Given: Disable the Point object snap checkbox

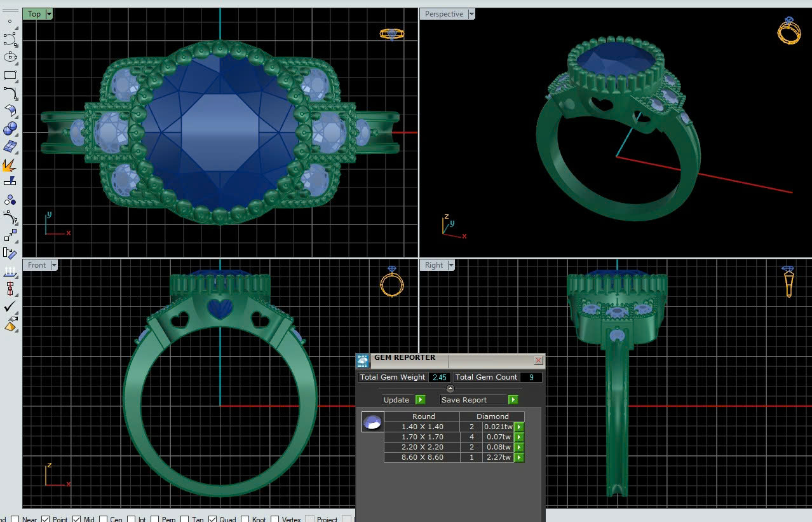Looking at the screenshot, I should coord(46,519).
